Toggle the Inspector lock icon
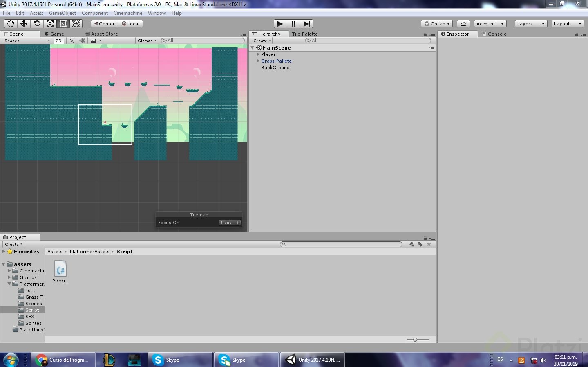 point(577,34)
